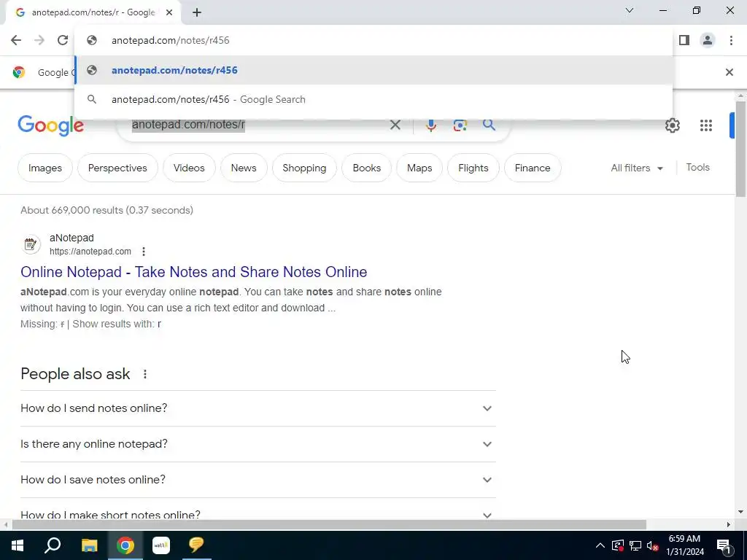Close the anotepad Google tab

pyautogui.click(x=169, y=12)
